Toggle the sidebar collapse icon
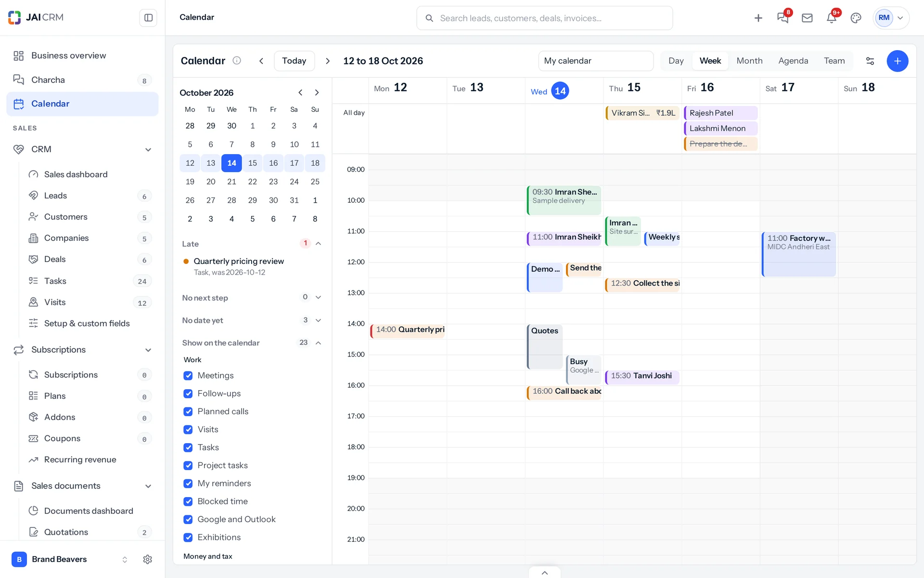This screenshot has width=924, height=578. (x=148, y=18)
